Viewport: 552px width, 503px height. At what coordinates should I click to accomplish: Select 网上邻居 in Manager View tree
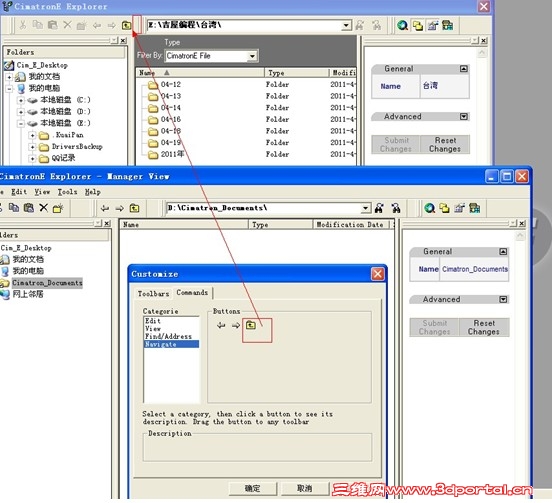tap(28, 294)
